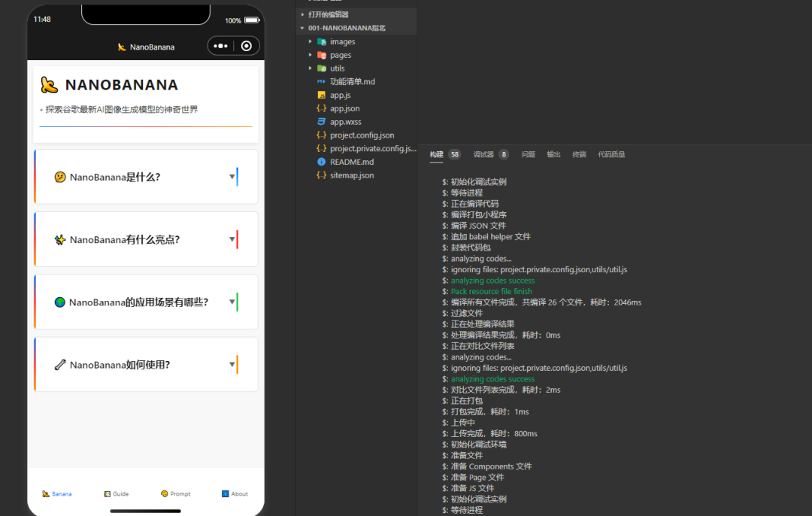The width and height of the screenshot is (812, 516).
Task: Click the capsule close target icon in simulator
Action: (x=248, y=46)
